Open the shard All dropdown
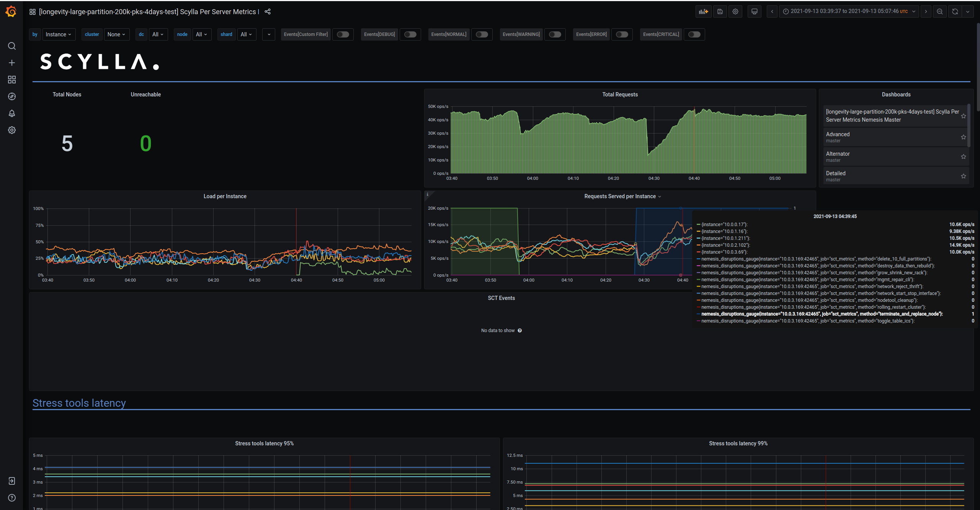This screenshot has height=510, width=980. (x=247, y=34)
